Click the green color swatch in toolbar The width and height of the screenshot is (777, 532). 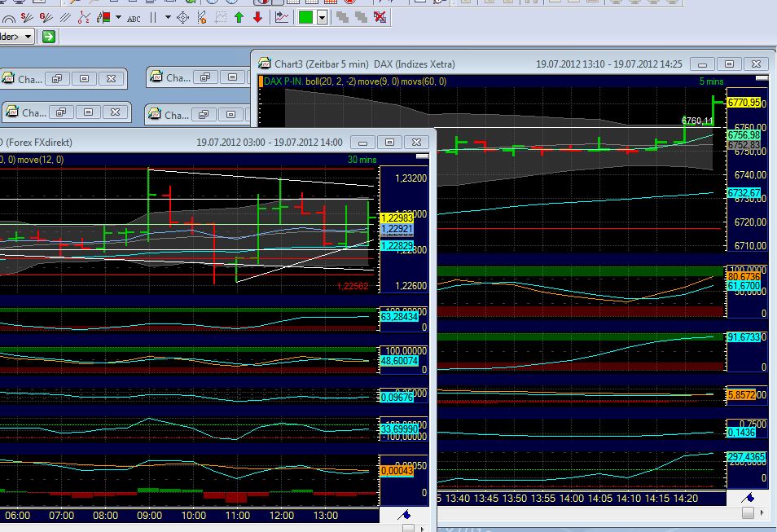(x=305, y=18)
